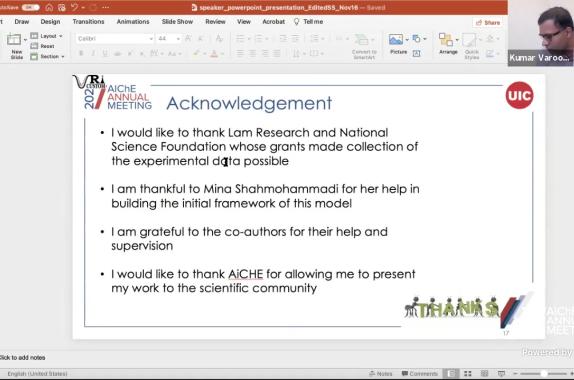
Task: Open the Calibri font name dropdown
Action: pos(115,38)
